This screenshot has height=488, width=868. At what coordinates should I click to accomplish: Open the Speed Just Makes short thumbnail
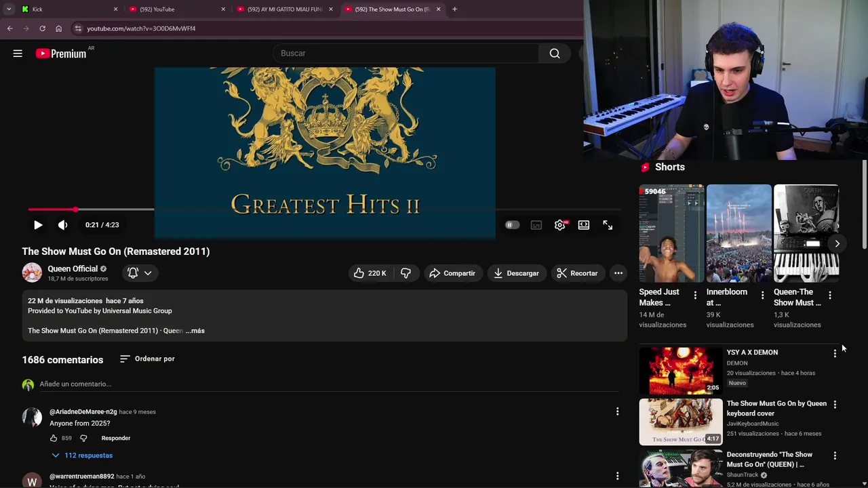pos(671,233)
